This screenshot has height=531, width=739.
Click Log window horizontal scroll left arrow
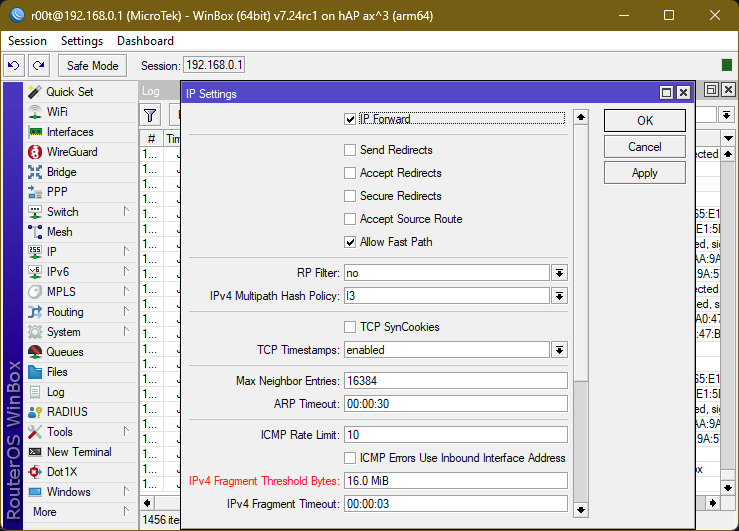(x=148, y=503)
